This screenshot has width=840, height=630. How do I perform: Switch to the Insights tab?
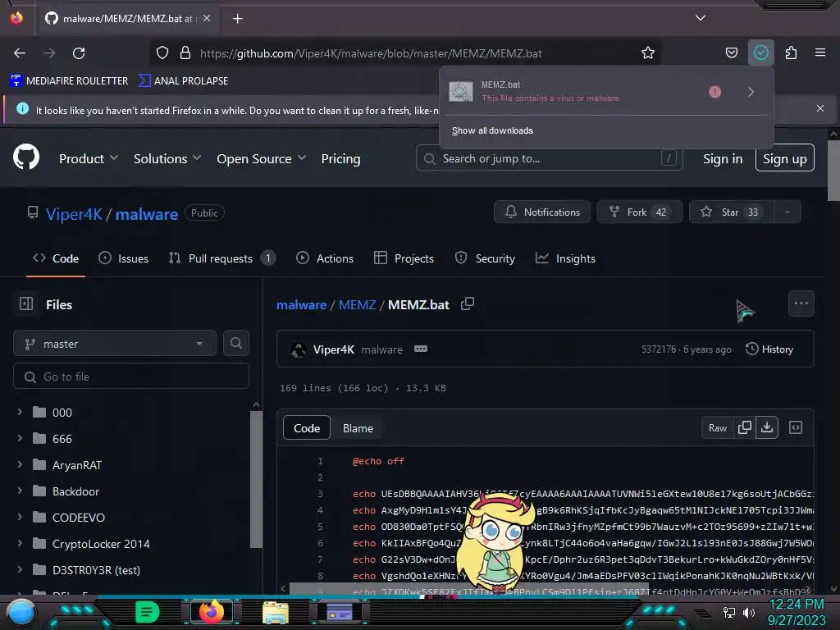point(565,258)
